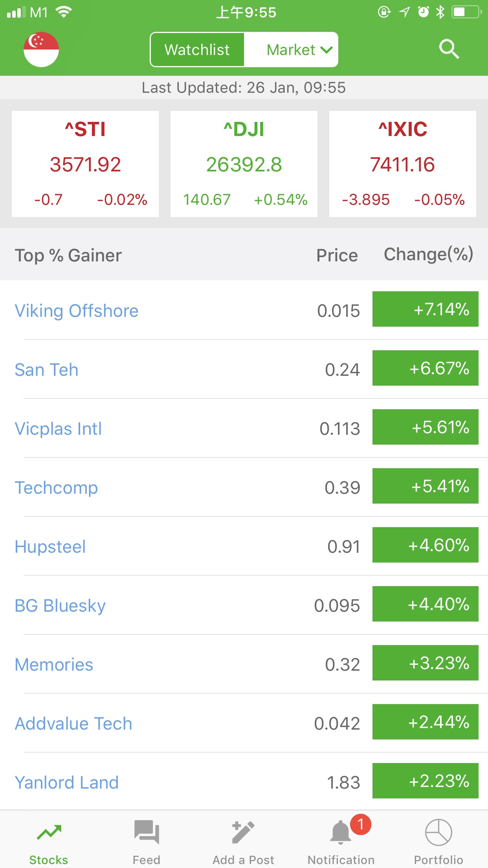Image resolution: width=488 pixels, height=868 pixels.
Task: Open search with the magnifier icon
Action: pos(449,50)
